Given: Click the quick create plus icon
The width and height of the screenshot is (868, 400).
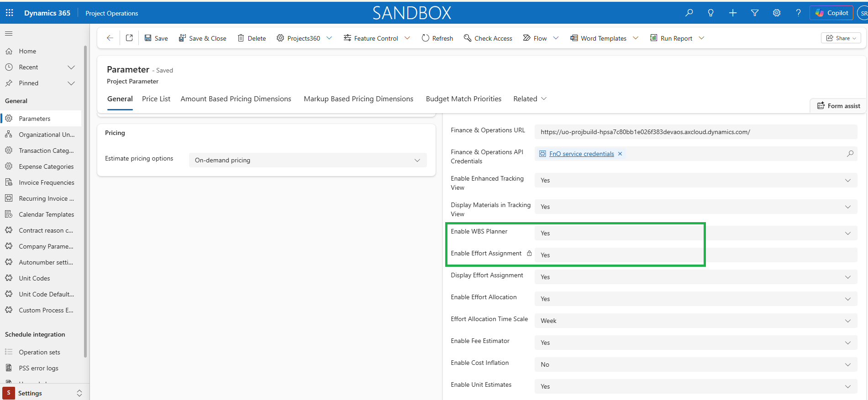Looking at the screenshot, I should pyautogui.click(x=733, y=13).
